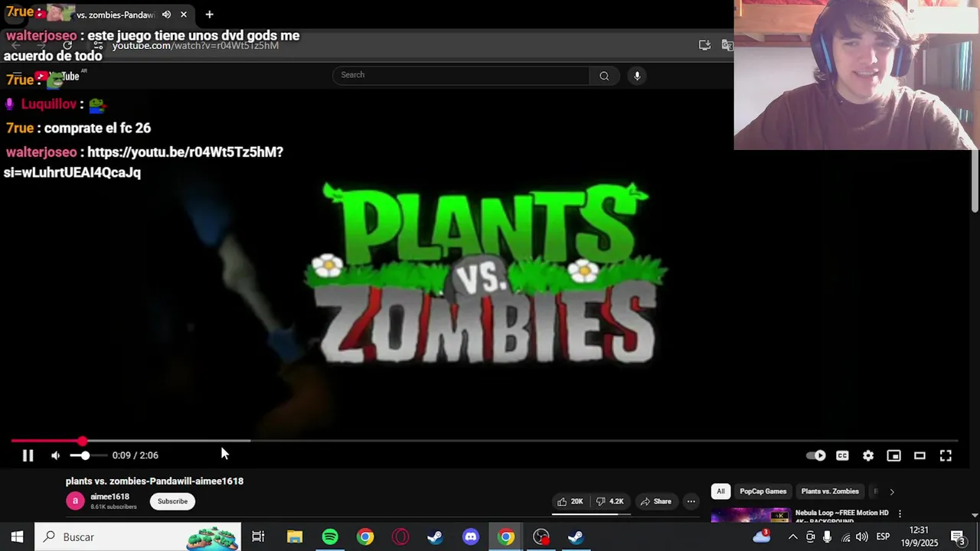This screenshot has width=980, height=551.
Task: Select the Plants vs. Zombies chip
Action: (830, 491)
